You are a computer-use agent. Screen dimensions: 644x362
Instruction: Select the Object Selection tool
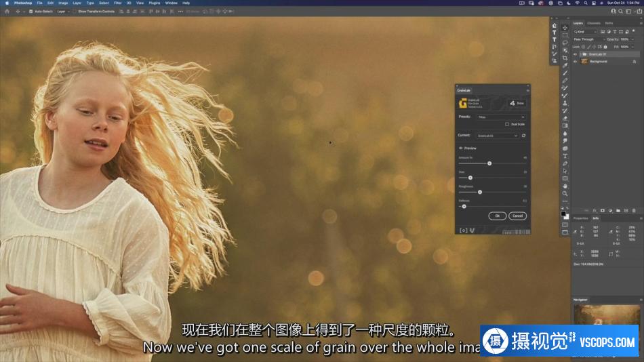[x=565, y=50]
